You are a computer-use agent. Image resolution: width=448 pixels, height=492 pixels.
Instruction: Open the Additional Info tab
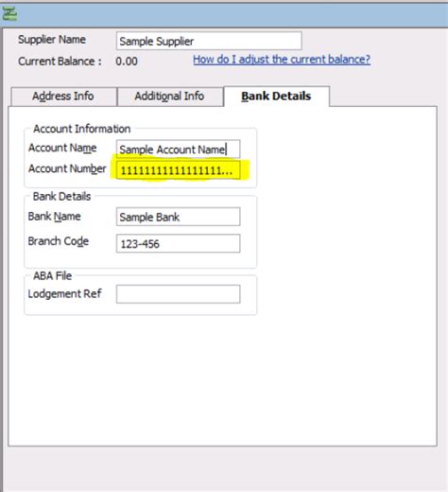170,97
